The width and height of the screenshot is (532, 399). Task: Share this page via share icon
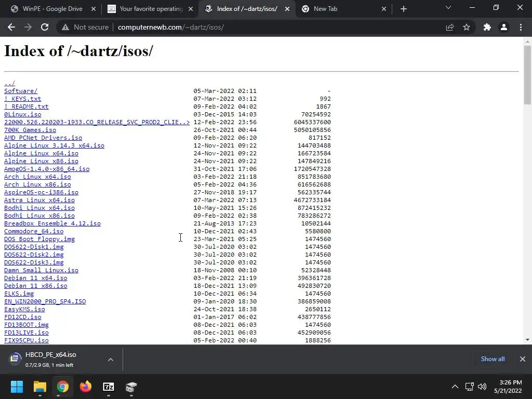[x=450, y=27]
